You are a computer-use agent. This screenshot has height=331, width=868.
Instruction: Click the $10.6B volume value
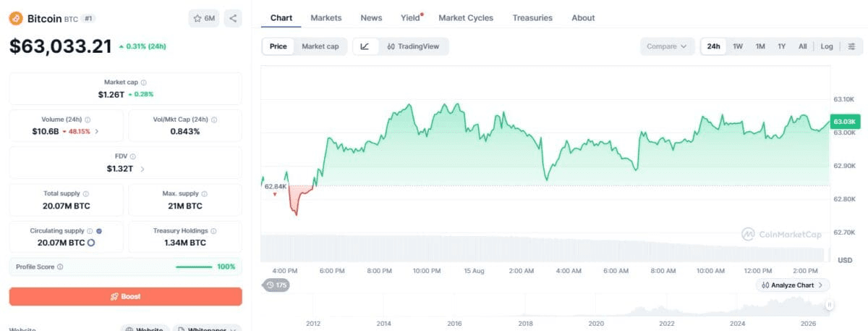click(46, 132)
